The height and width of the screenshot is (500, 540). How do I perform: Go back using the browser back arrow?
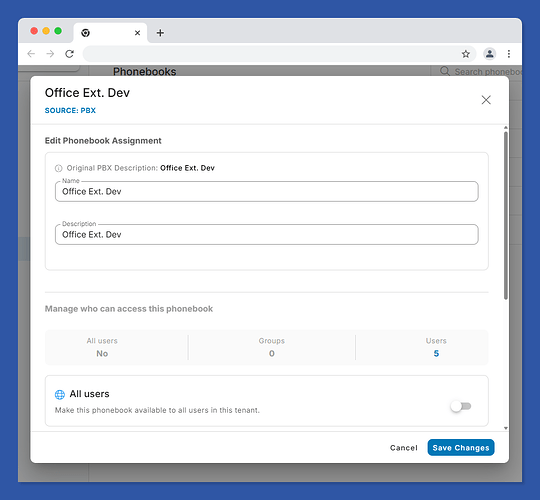point(31,54)
